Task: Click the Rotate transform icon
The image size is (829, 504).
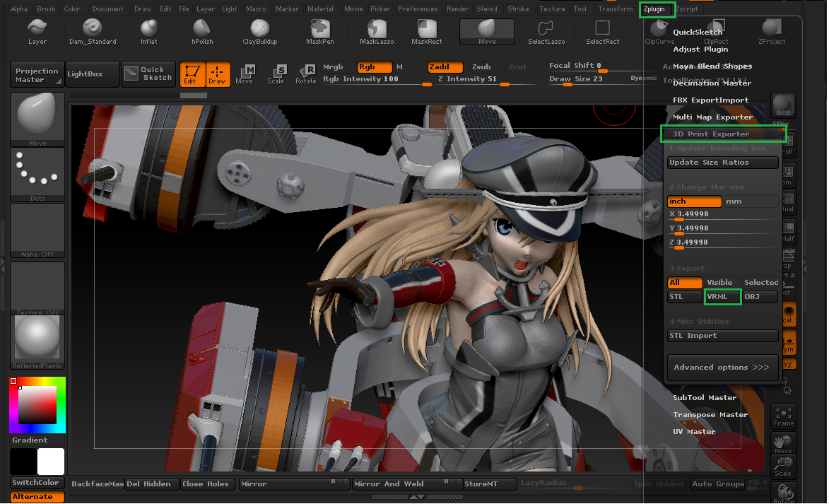Action: [306, 73]
